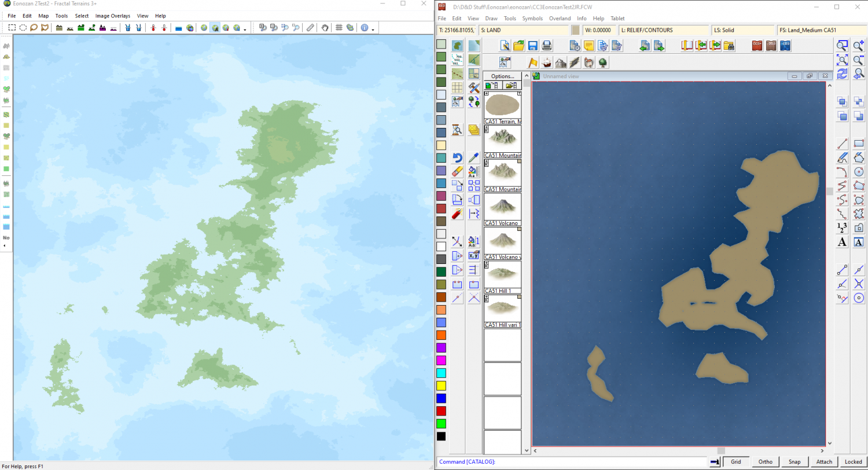Toggle the grid overlay icon in Fractal Terrains

click(339, 27)
